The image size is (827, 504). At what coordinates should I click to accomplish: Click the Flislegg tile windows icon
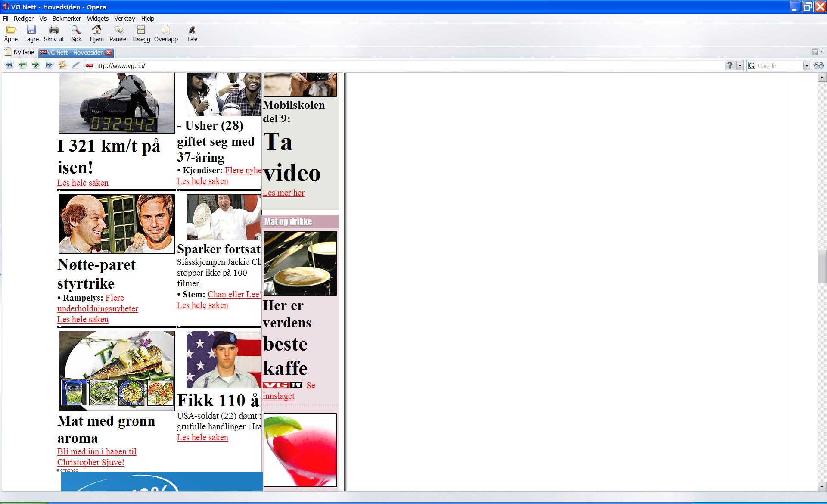click(x=141, y=30)
